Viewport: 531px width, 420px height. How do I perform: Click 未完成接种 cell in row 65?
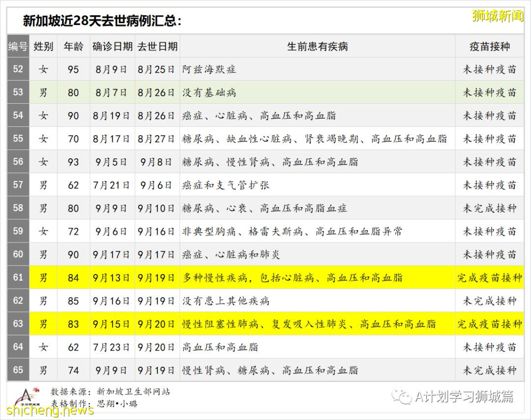coord(490,370)
